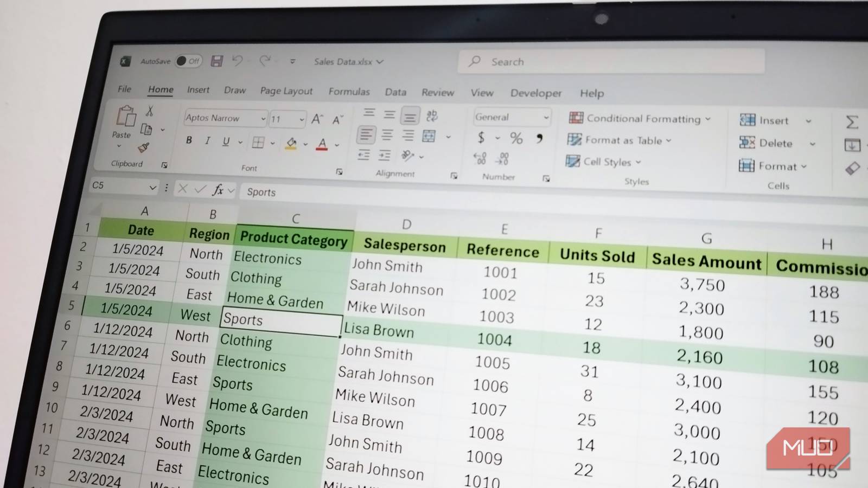Image resolution: width=868 pixels, height=488 pixels.
Task: Open the Developer ribbon tab
Action: (x=535, y=93)
